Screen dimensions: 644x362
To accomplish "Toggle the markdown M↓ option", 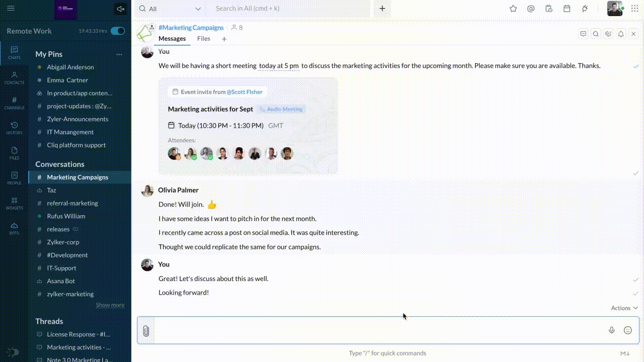I will coord(625,353).
